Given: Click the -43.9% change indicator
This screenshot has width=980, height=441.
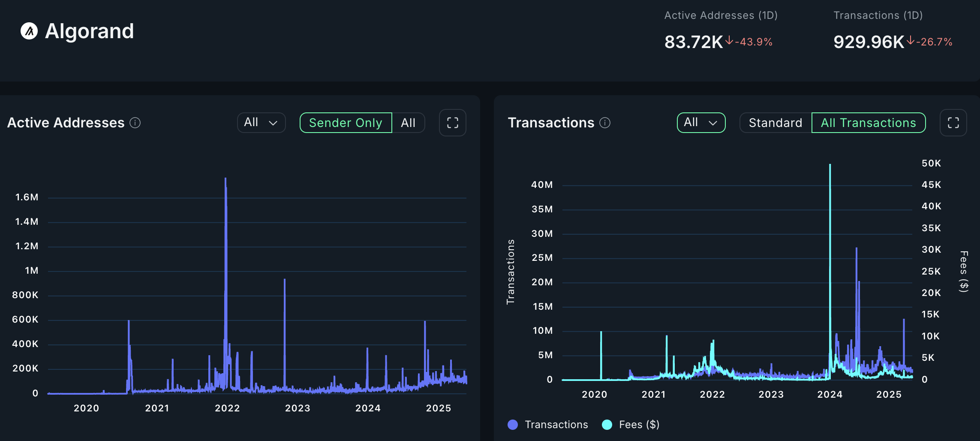Looking at the screenshot, I should pyautogui.click(x=754, y=42).
